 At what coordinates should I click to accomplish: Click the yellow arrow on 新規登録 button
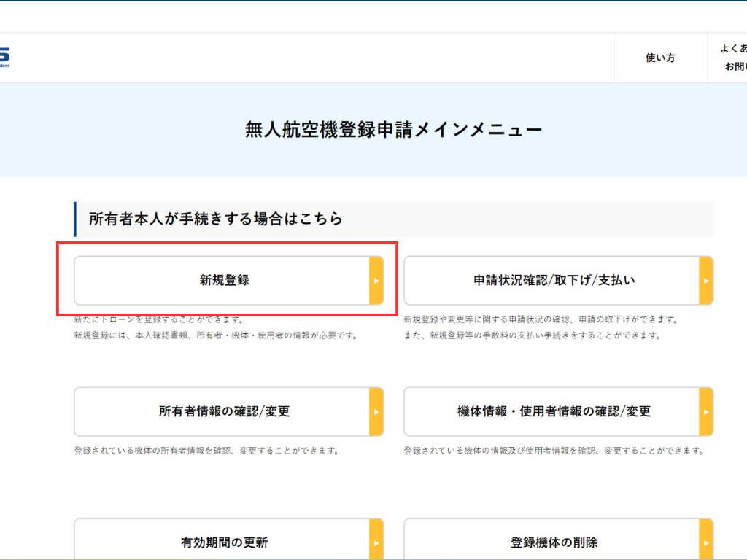tap(376, 281)
